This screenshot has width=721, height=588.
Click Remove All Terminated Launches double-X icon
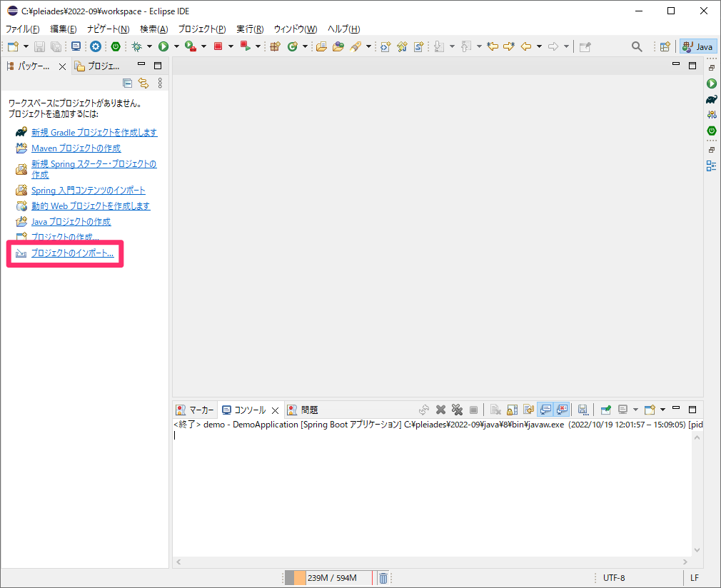(457, 409)
